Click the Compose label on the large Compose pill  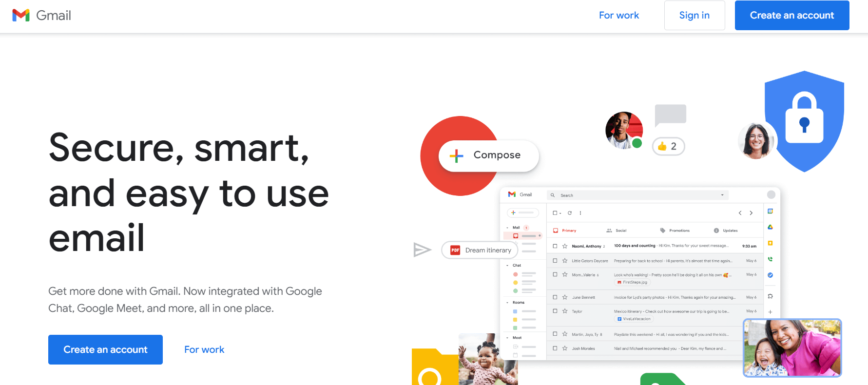coord(497,155)
